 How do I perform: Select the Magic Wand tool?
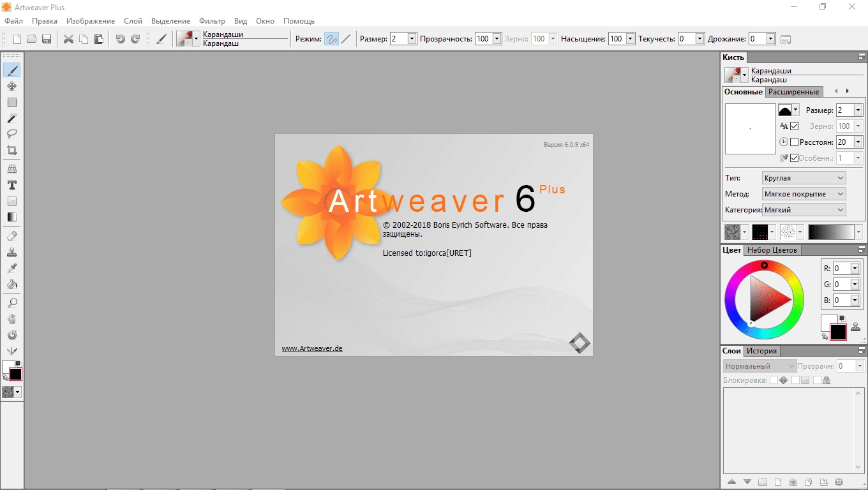[x=11, y=118]
